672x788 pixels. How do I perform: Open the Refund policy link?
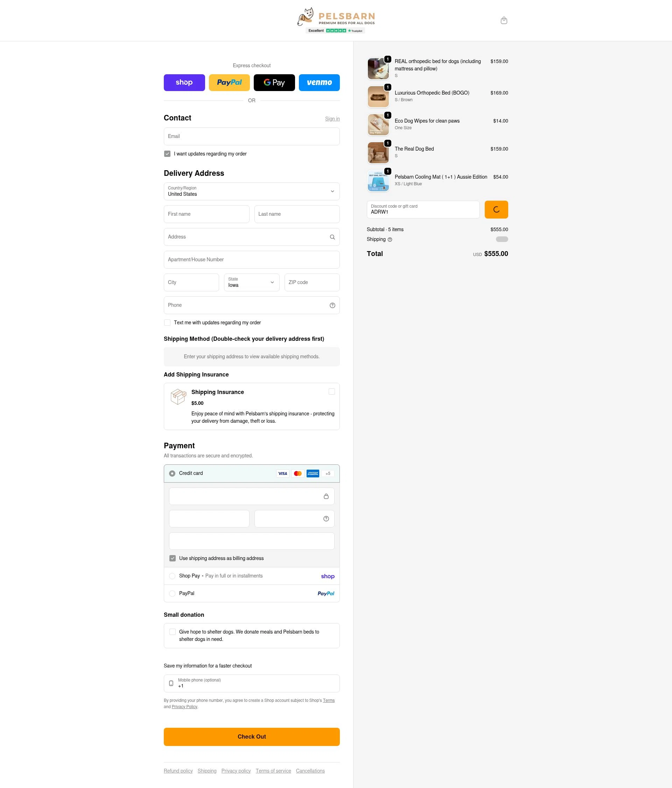pyautogui.click(x=178, y=771)
